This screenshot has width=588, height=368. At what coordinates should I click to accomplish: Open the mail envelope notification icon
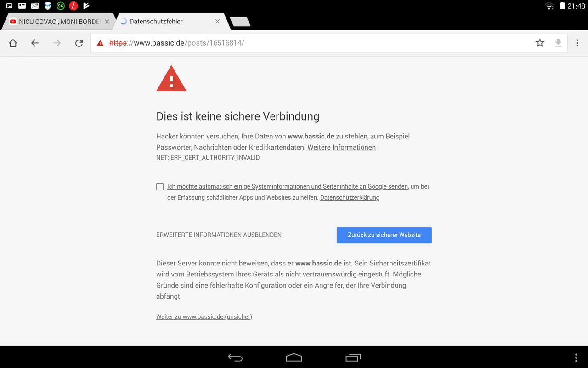pyautogui.click(x=35, y=6)
